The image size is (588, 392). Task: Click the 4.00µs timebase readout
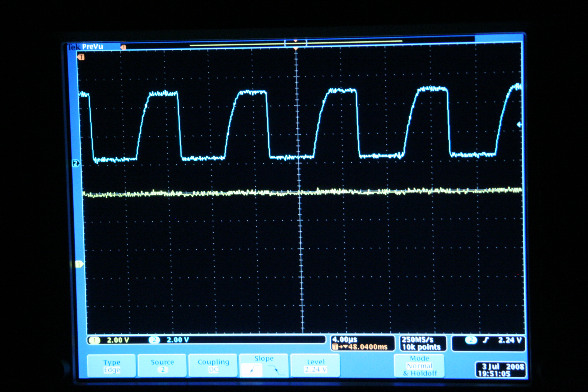pyautogui.click(x=345, y=339)
